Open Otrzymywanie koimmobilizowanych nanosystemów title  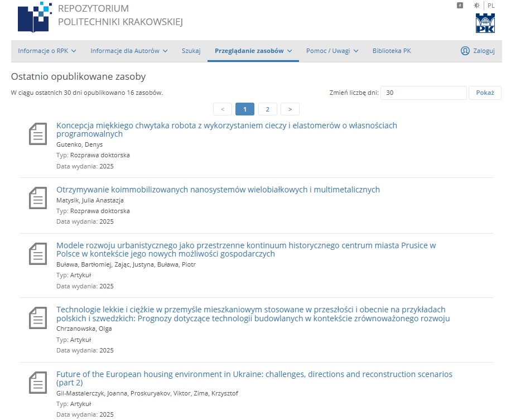click(x=218, y=190)
